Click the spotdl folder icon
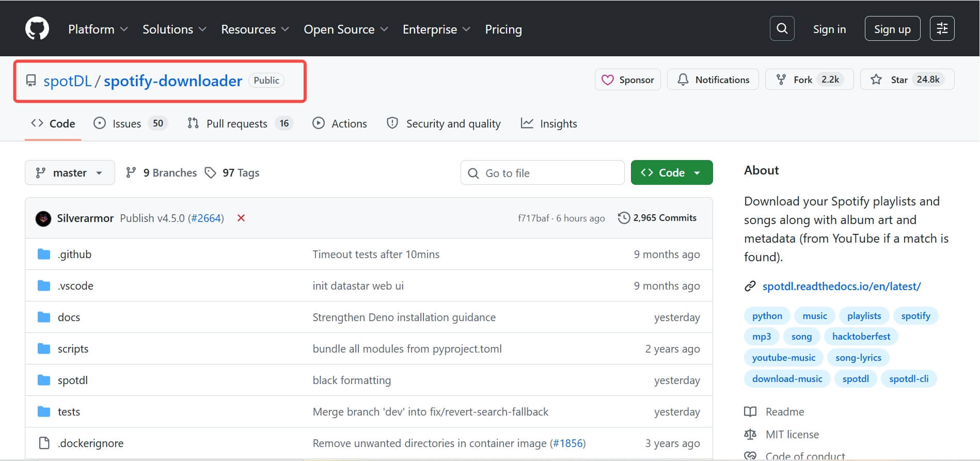This screenshot has height=461, width=980. coord(44,380)
